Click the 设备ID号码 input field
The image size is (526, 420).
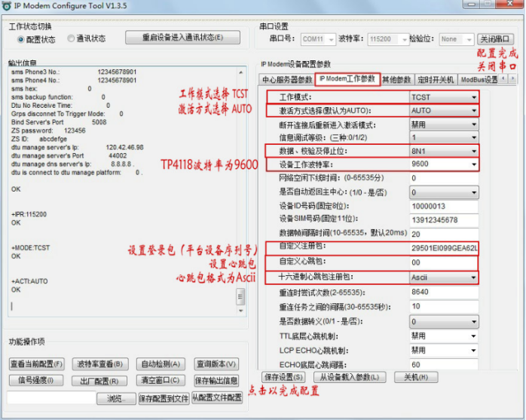pyautogui.click(x=443, y=206)
